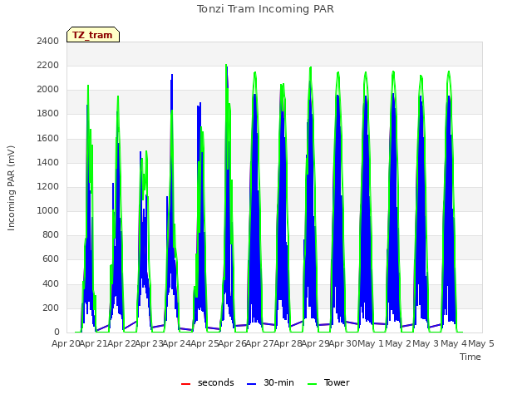This screenshot has height=399, width=532.
Task: Click the Apr 26 x-axis date label
Action: 232,343
